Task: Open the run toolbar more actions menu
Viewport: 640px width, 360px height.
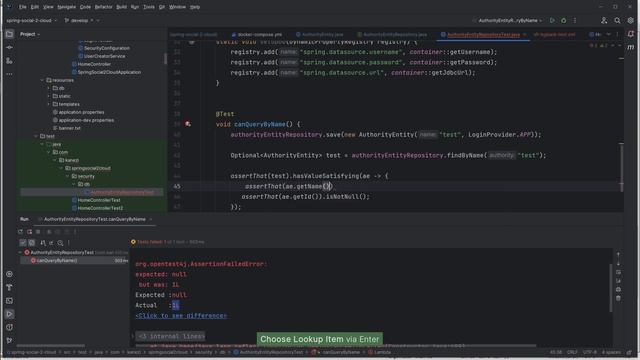Action: point(575,20)
